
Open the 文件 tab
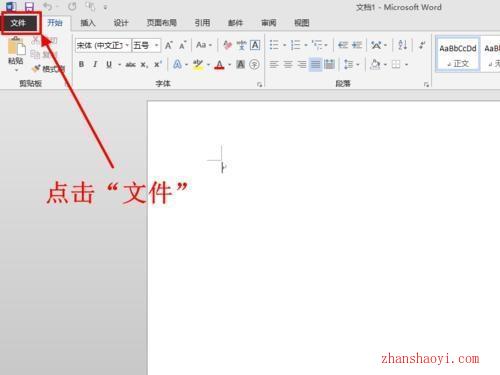coord(18,23)
